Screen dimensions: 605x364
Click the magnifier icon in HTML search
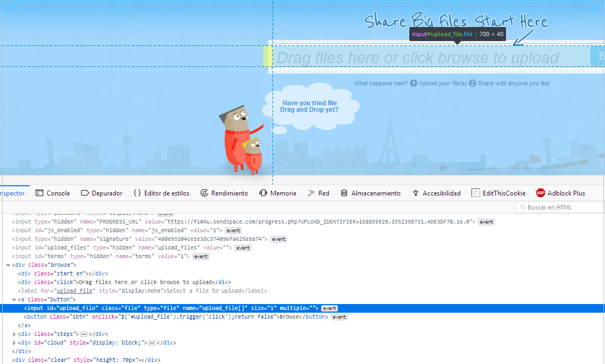pos(522,207)
